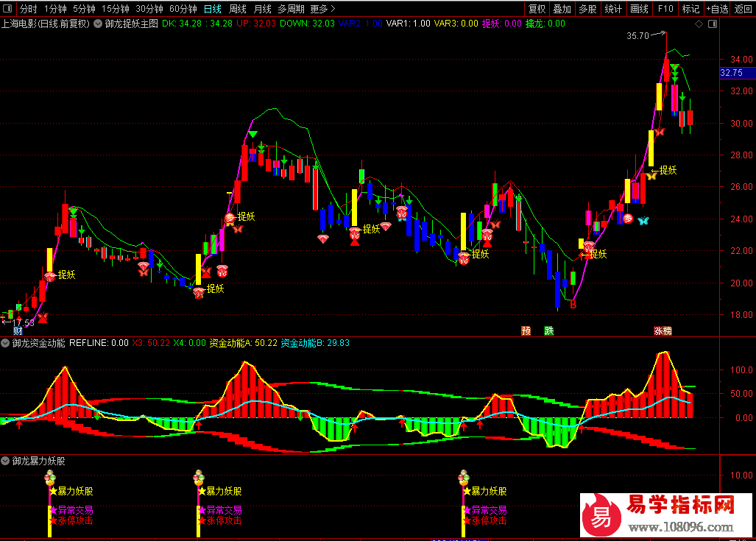Click the 叠加 overlay button
The height and width of the screenshot is (541, 756).
tap(562, 9)
